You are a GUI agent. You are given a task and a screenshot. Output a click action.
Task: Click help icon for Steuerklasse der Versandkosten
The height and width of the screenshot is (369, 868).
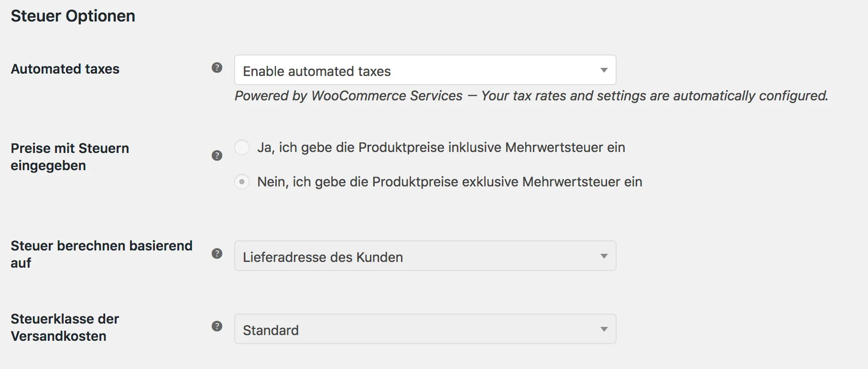[x=217, y=326]
